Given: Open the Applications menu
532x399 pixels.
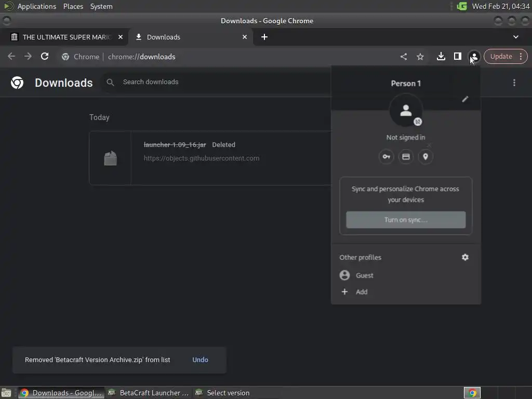Looking at the screenshot, I should pyautogui.click(x=37, y=6).
